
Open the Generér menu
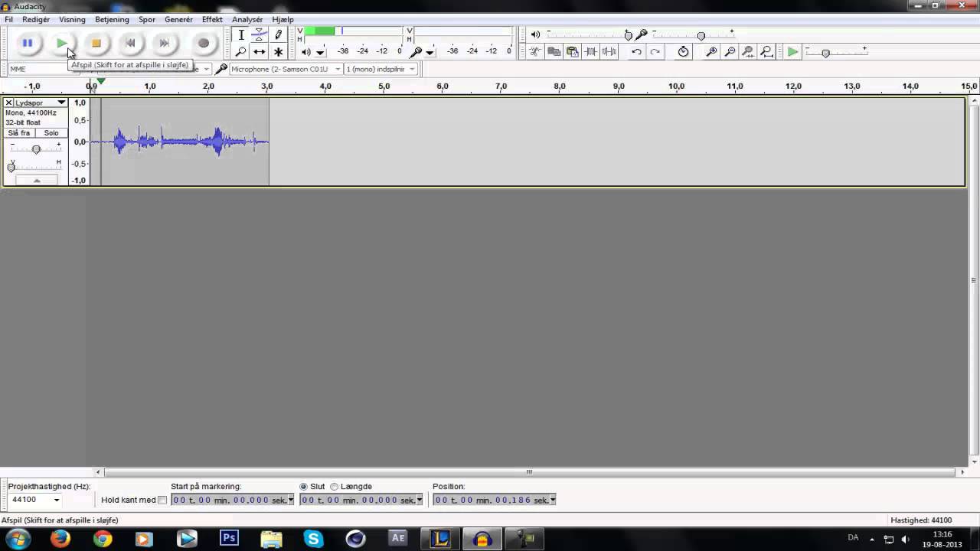tap(178, 19)
